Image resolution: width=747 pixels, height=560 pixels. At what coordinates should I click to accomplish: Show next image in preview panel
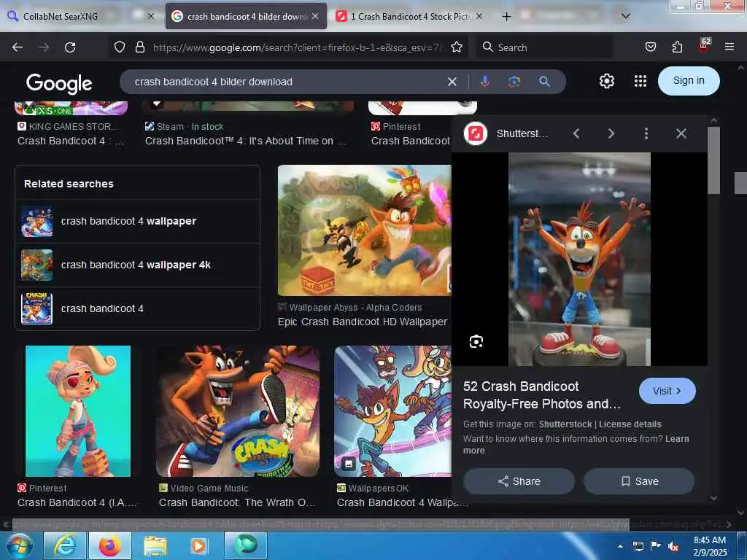[x=611, y=133]
